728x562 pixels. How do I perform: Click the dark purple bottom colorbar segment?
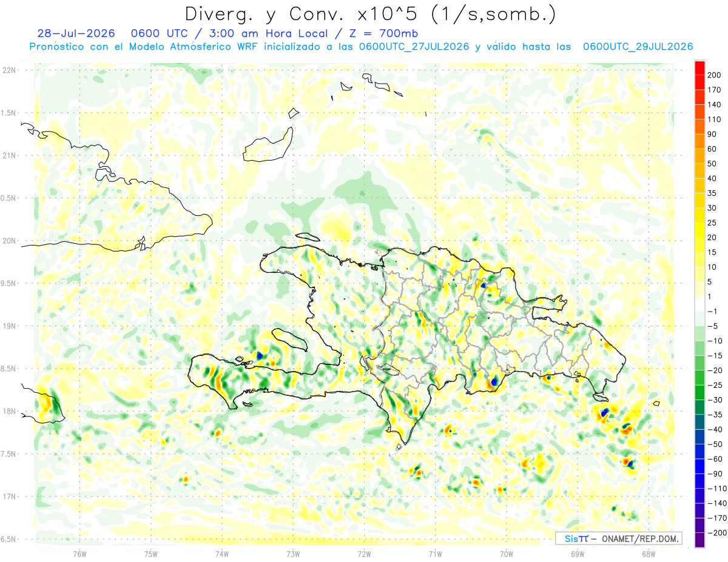[699, 541]
